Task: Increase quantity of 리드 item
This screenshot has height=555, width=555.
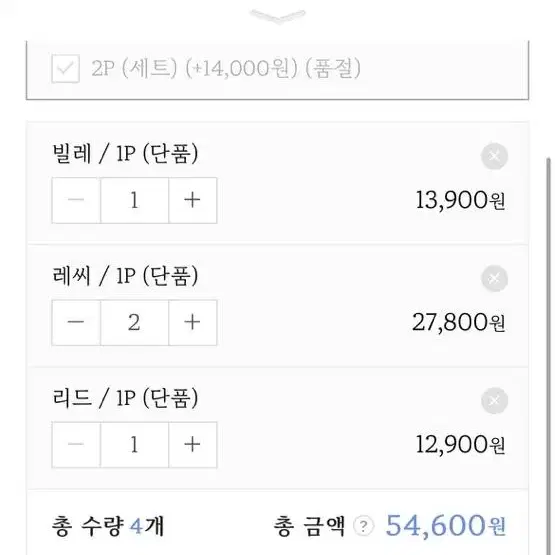Action: [x=193, y=445]
